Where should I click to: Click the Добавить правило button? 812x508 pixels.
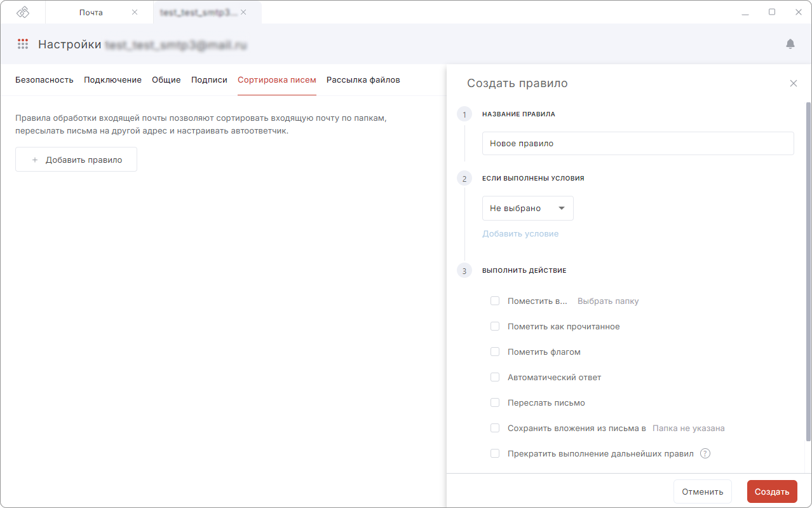pyautogui.click(x=76, y=160)
